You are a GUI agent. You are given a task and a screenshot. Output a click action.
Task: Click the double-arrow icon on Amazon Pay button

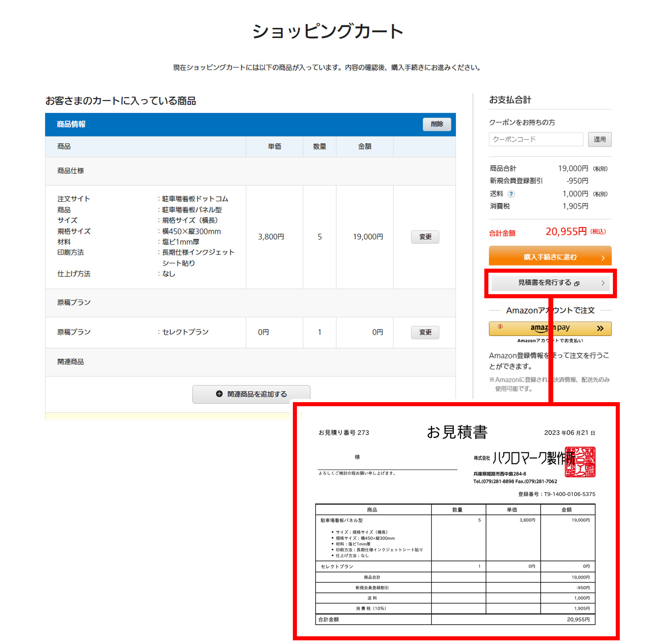[x=600, y=329]
